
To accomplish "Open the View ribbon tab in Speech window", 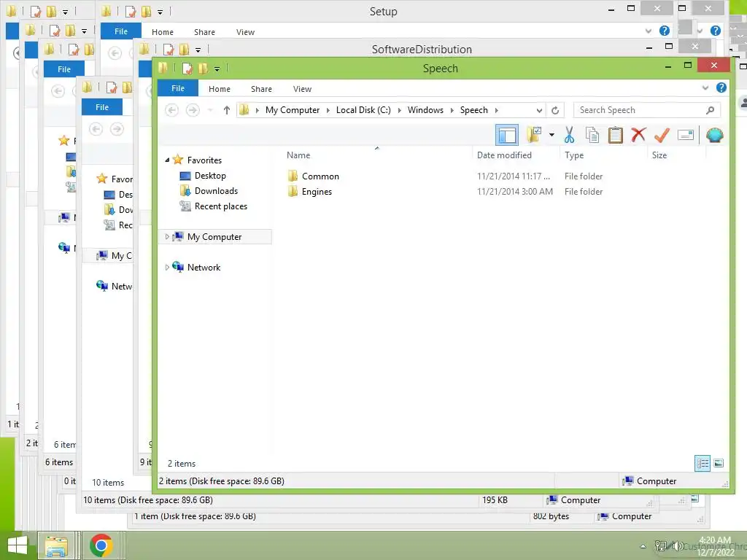I will coord(302,88).
